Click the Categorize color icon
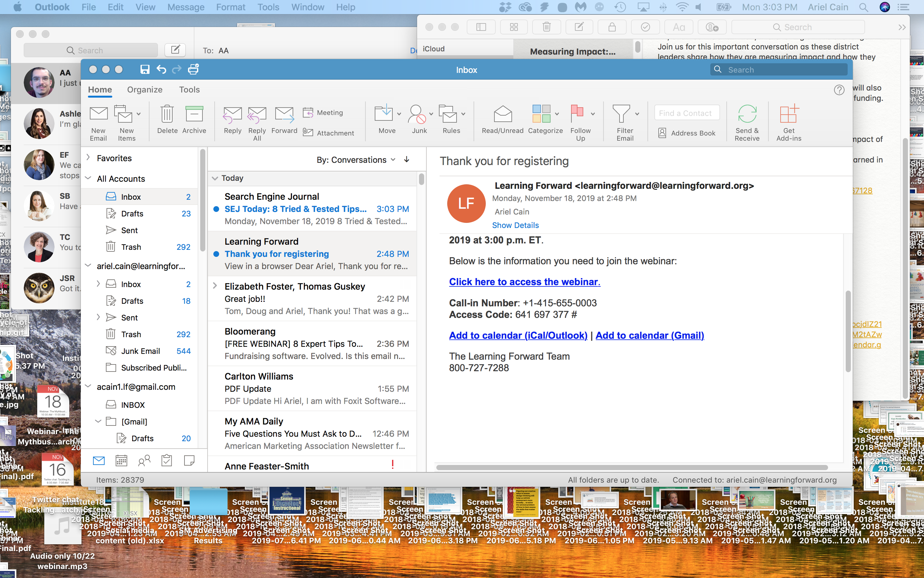Image resolution: width=924 pixels, height=578 pixels. pos(542,114)
